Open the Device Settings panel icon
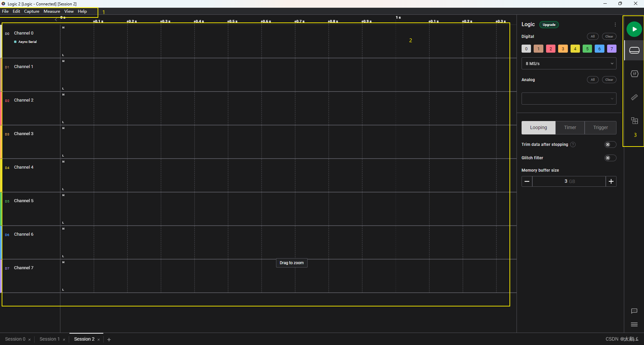This screenshot has height=345, width=644. coord(634,50)
